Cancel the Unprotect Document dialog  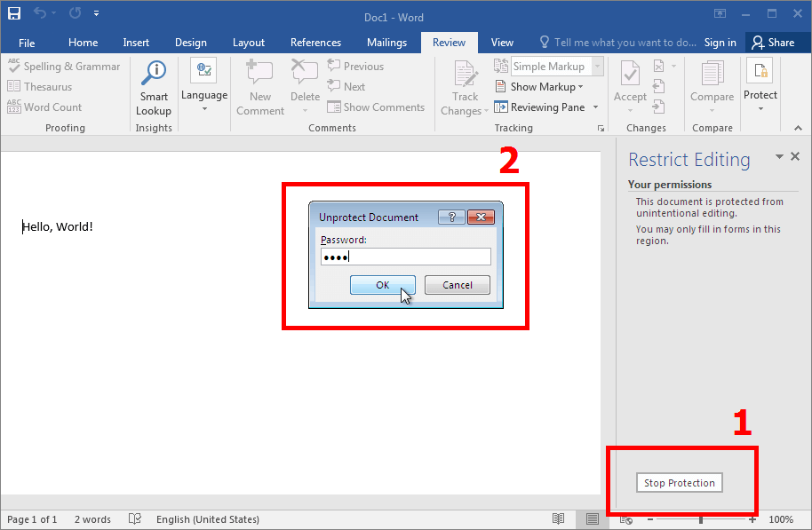click(x=457, y=285)
